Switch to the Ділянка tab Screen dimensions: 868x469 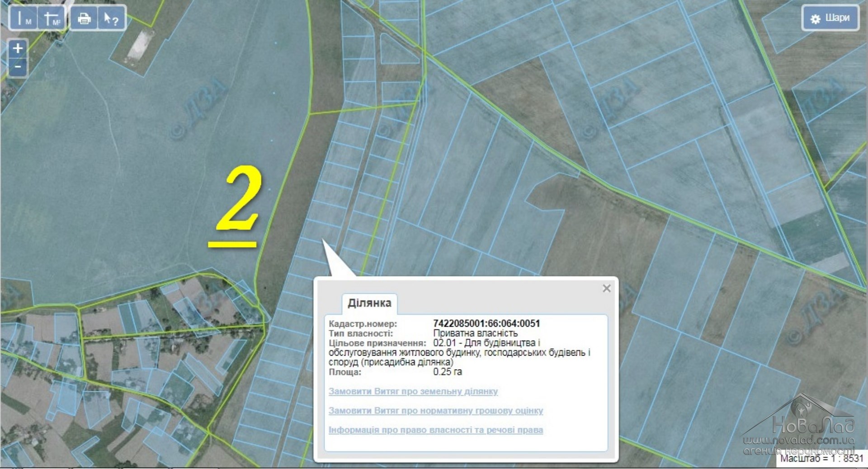[369, 303]
